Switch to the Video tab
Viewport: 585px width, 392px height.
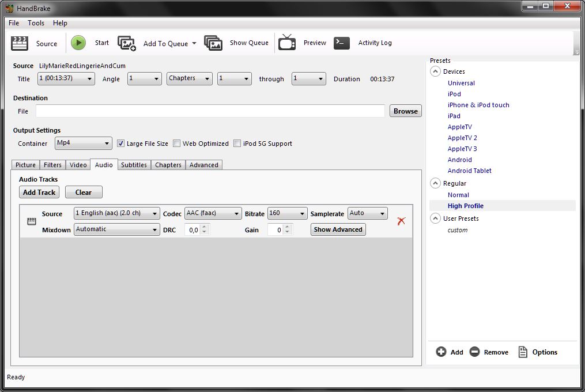78,165
